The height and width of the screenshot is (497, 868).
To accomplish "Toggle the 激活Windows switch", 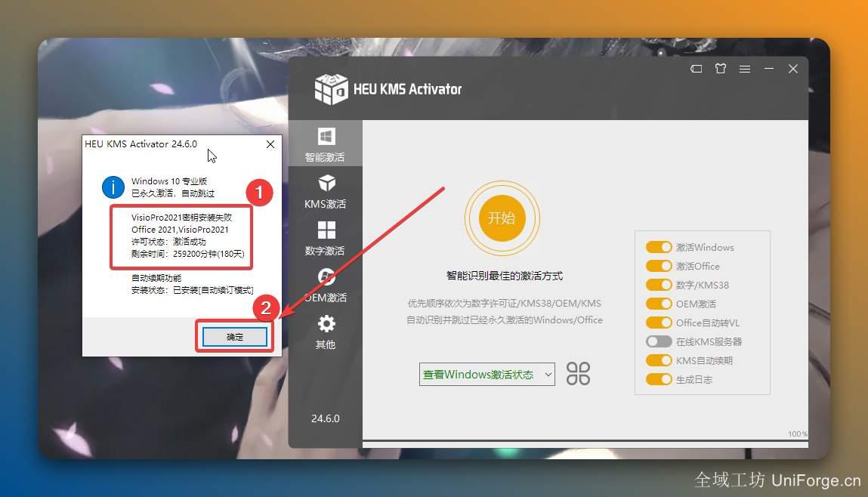I will 659,247.
